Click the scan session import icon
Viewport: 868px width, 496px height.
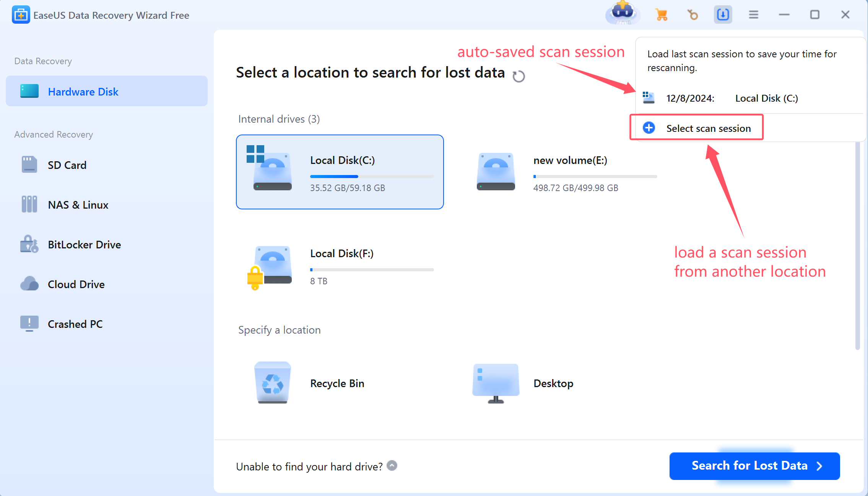pyautogui.click(x=723, y=15)
